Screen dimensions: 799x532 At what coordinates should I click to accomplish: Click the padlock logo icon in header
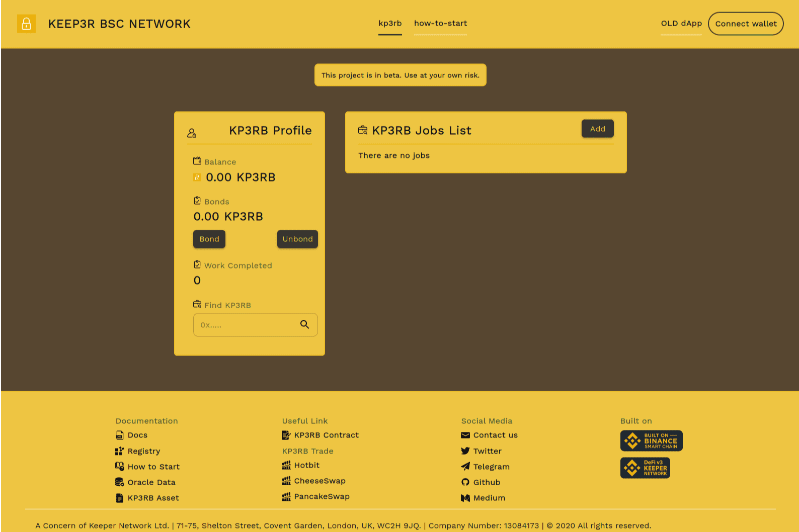point(26,24)
